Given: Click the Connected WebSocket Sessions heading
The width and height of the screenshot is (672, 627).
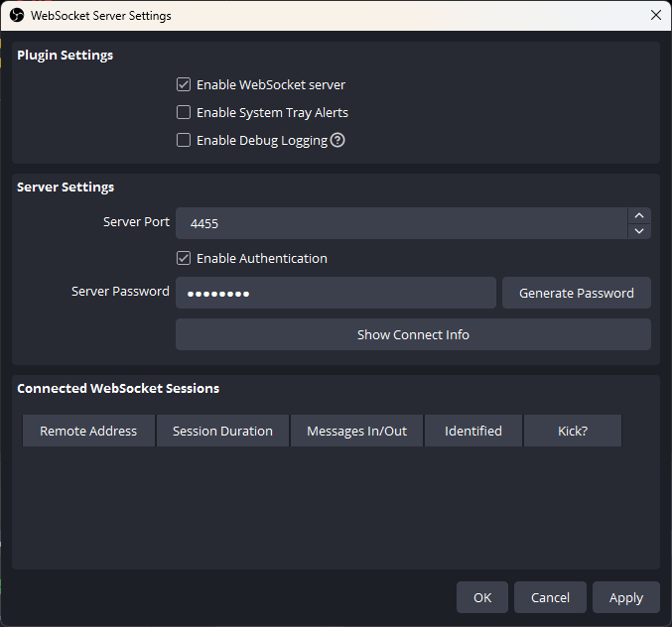Looking at the screenshot, I should click(x=118, y=389).
